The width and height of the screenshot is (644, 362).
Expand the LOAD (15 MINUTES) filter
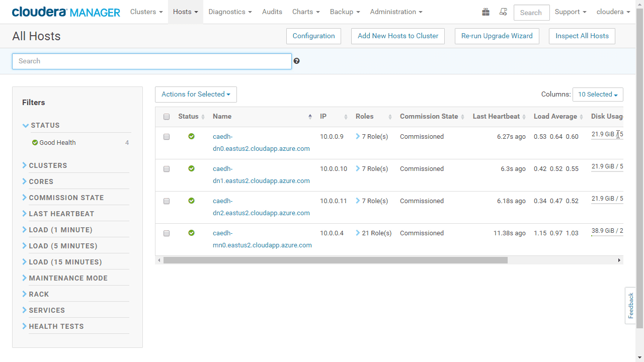(x=62, y=262)
